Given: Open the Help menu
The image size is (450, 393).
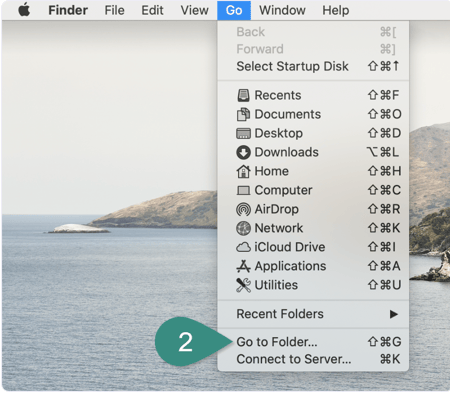Looking at the screenshot, I should click(336, 10).
